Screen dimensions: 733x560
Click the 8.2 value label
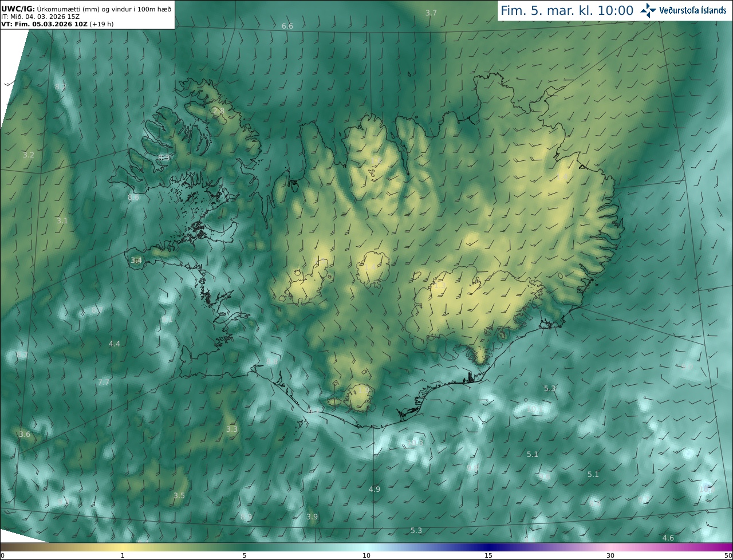(x=61, y=86)
